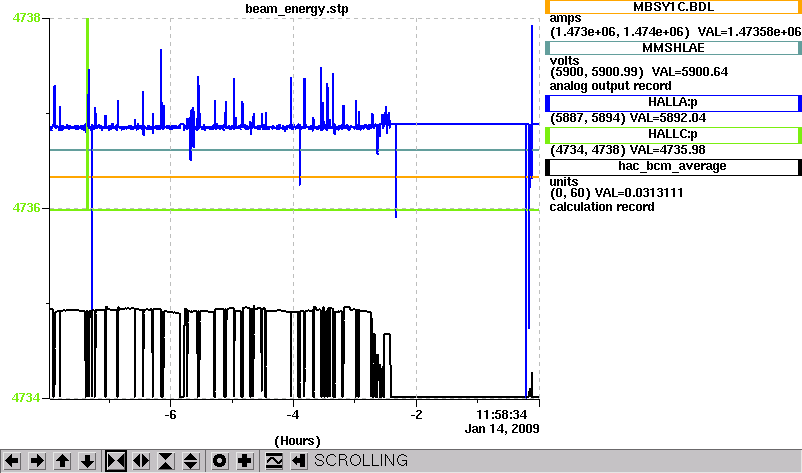
Task: Click the -4 hours x-axis label
Action: click(293, 414)
